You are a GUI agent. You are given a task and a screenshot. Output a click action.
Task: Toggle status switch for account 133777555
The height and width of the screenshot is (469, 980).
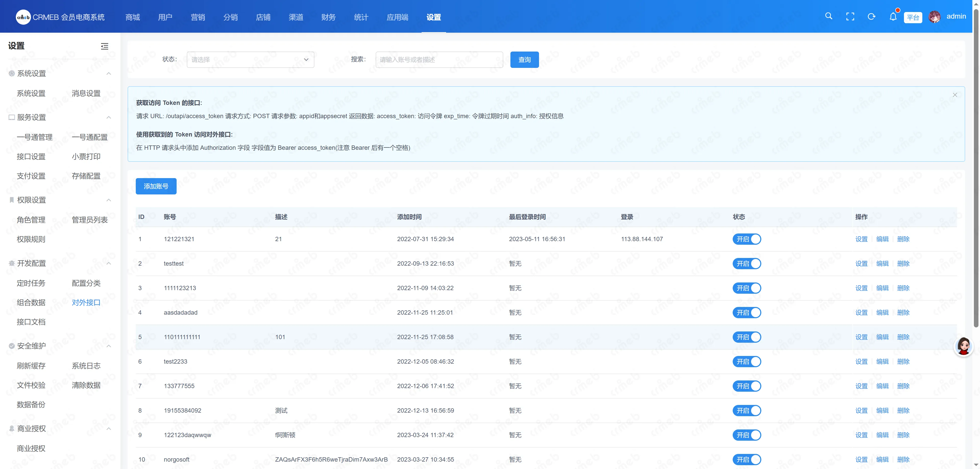click(x=746, y=386)
